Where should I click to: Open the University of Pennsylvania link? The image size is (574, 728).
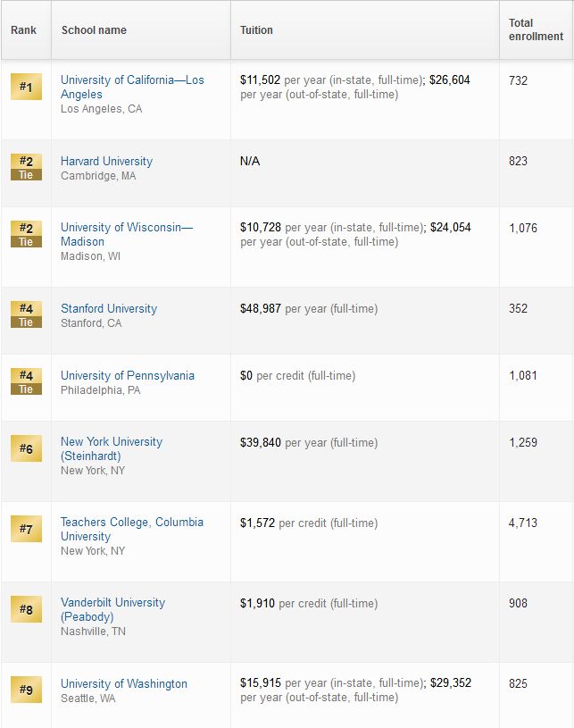[x=128, y=375]
